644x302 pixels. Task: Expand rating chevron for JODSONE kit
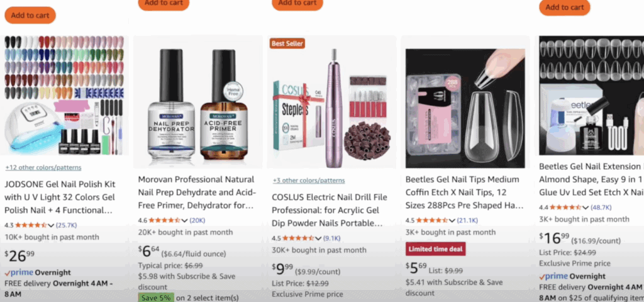click(51, 225)
